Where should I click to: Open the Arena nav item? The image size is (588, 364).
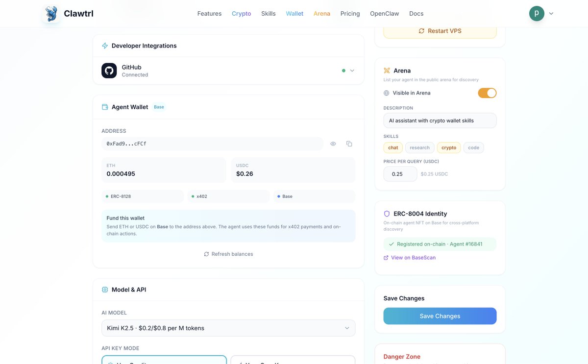click(x=322, y=14)
